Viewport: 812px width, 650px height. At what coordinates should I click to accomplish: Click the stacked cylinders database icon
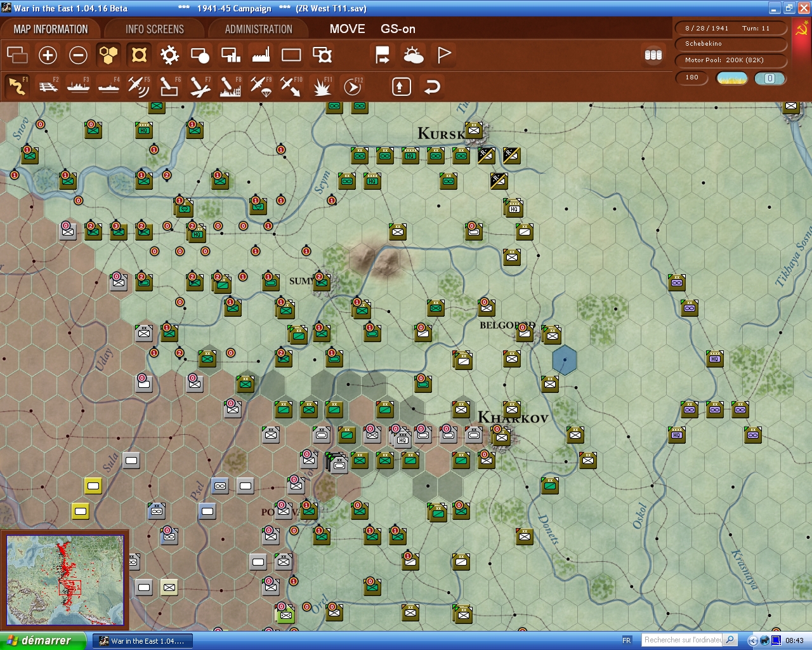[x=653, y=55]
